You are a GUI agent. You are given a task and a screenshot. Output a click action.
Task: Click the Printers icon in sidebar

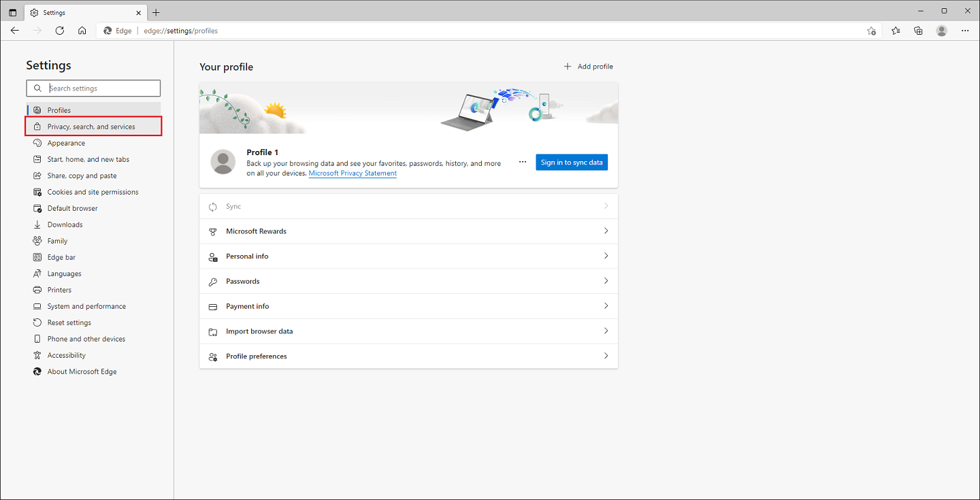[37, 290]
